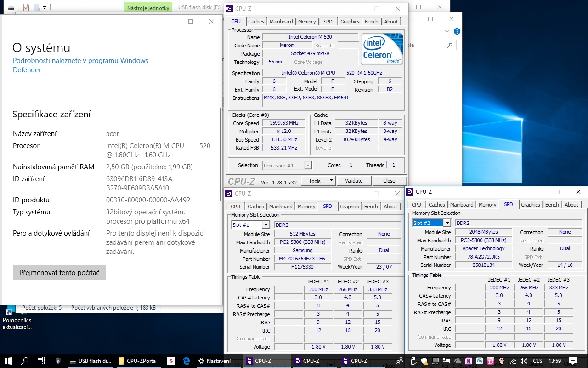This screenshot has width=588, height=368.
Task: Open Memory tab in main CPU-Z window
Action: (307, 22)
